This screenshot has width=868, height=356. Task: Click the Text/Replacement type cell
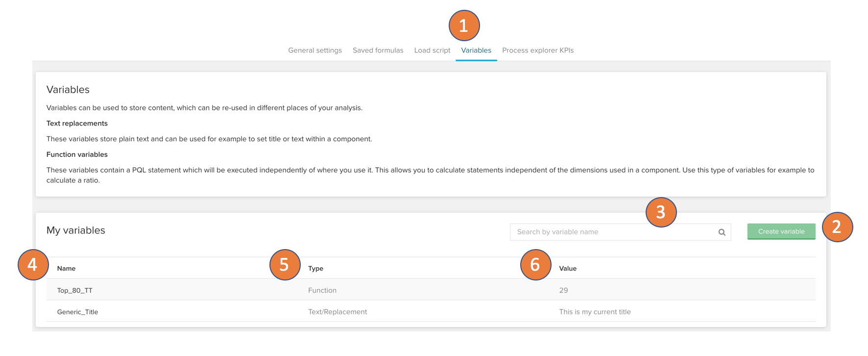[x=338, y=312]
